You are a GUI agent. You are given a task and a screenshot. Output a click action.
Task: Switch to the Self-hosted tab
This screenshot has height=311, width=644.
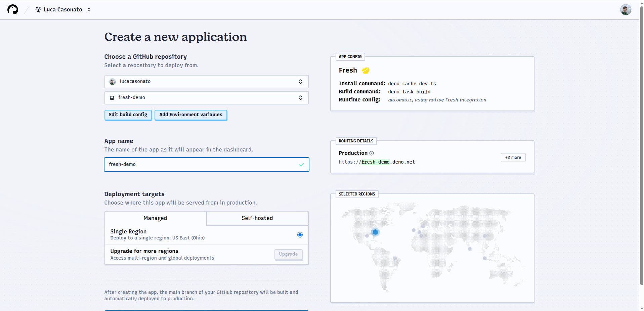[x=257, y=218]
